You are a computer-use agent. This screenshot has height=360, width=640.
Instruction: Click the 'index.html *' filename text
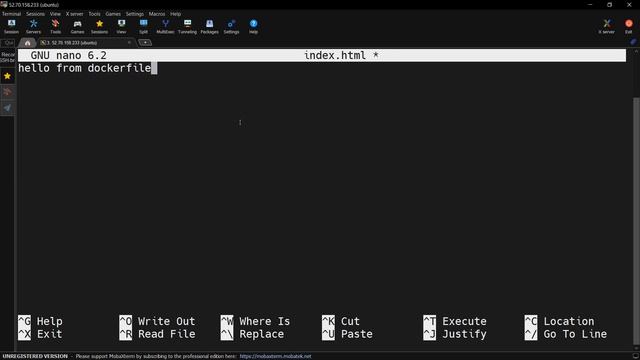[x=341, y=56]
